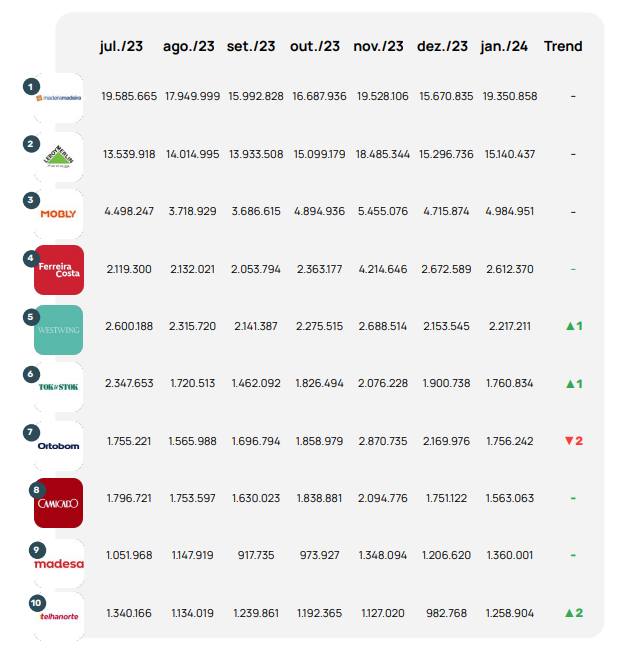Click the nov./23 column header
The width and height of the screenshot is (624, 656).
(379, 46)
